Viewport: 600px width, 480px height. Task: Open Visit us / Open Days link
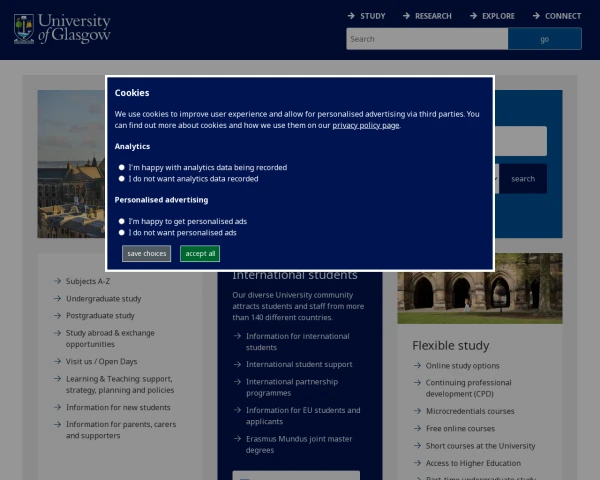click(x=101, y=361)
